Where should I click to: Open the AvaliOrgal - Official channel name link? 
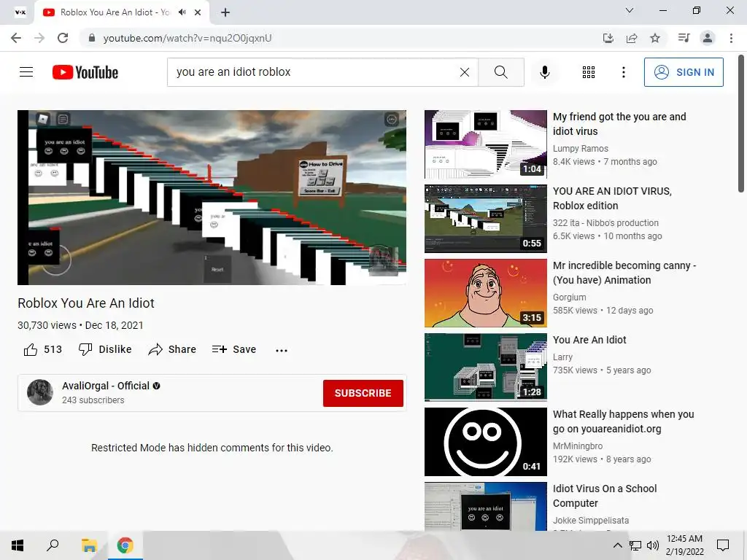(106, 386)
